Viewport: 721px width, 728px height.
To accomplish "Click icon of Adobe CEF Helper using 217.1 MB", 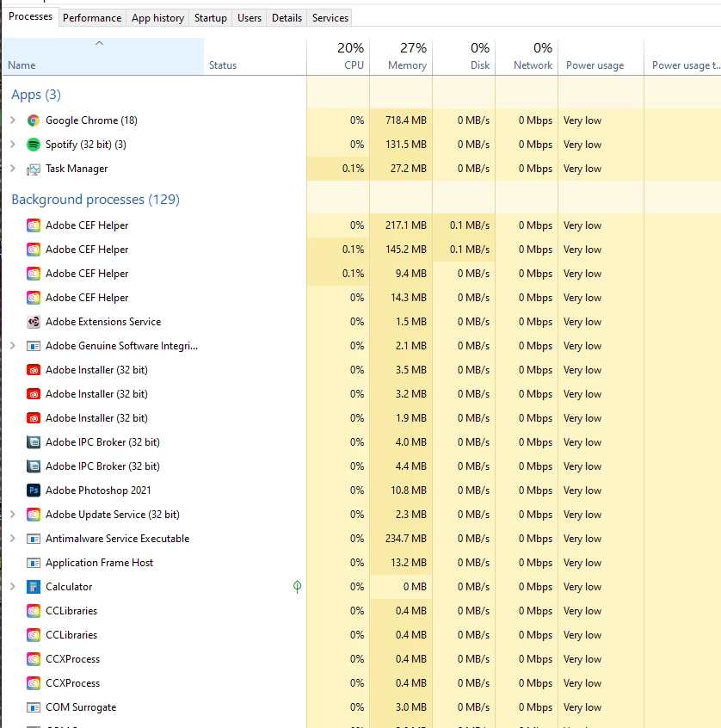I will click(x=34, y=225).
